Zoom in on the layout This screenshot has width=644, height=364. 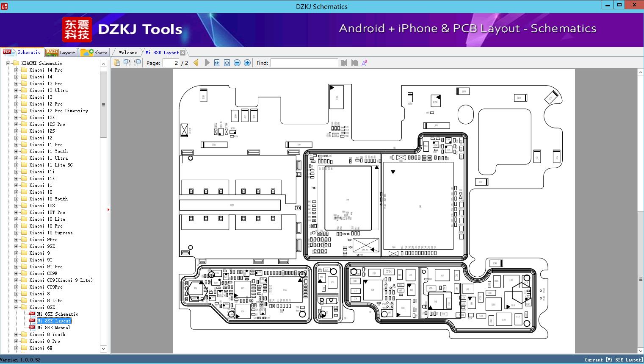(x=247, y=63)
